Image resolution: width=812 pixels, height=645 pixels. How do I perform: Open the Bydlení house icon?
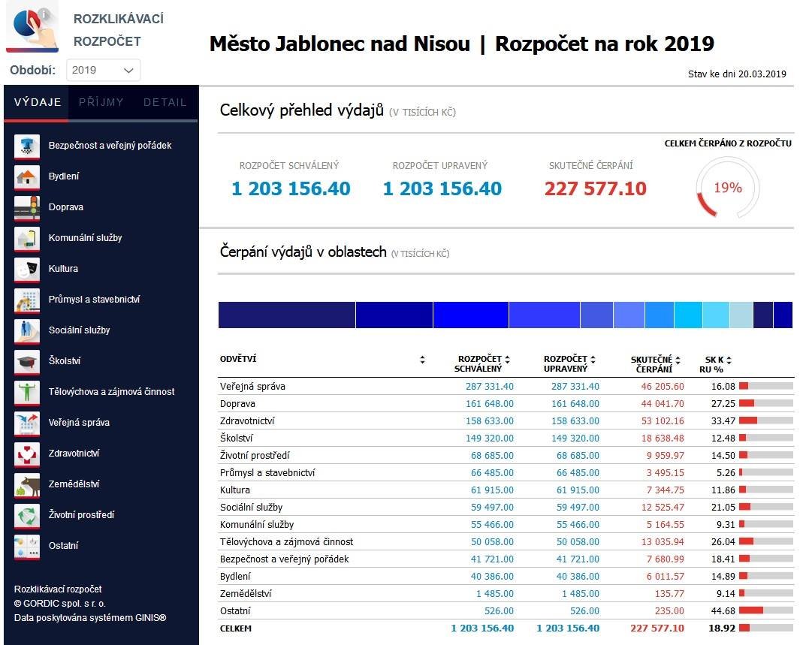click(27, 176)
